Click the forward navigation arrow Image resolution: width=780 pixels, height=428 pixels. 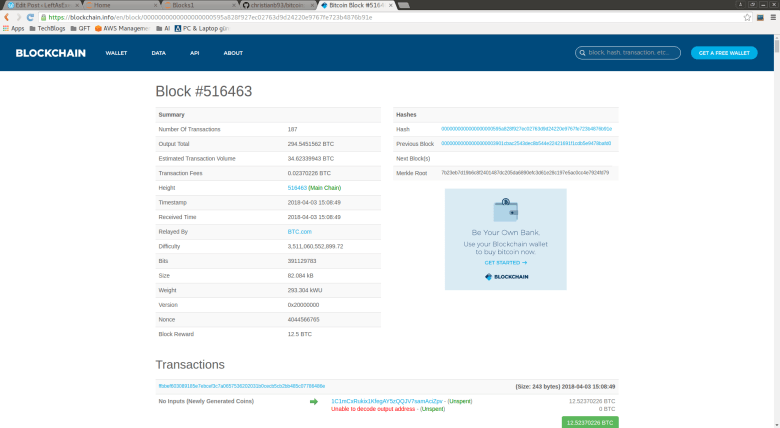click(18, 17)
